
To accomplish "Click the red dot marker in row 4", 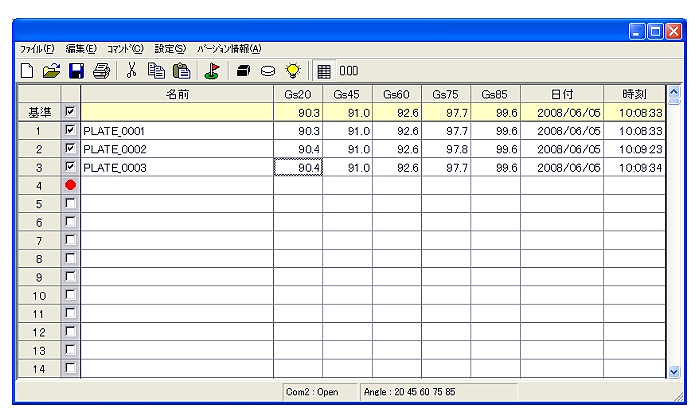I will point(70,186).
